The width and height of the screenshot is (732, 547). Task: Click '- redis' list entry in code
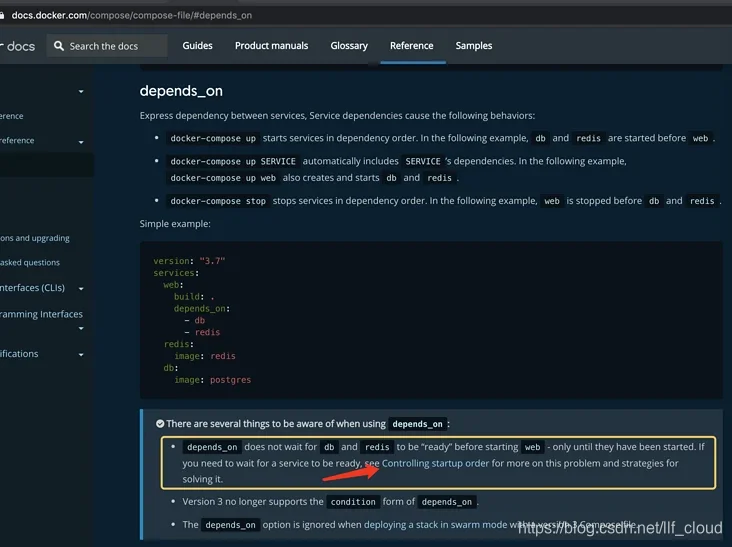click(202, 332)
